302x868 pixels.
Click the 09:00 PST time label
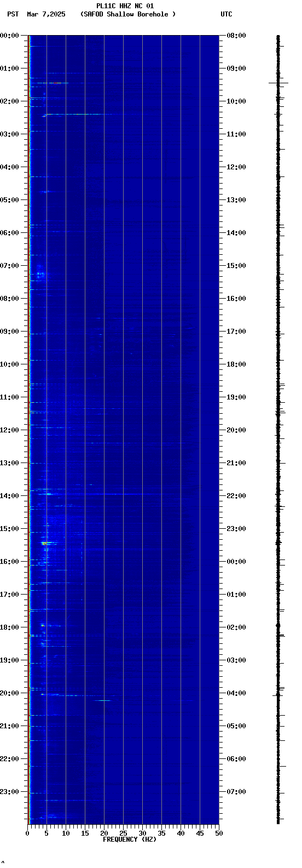coord(10,332)
